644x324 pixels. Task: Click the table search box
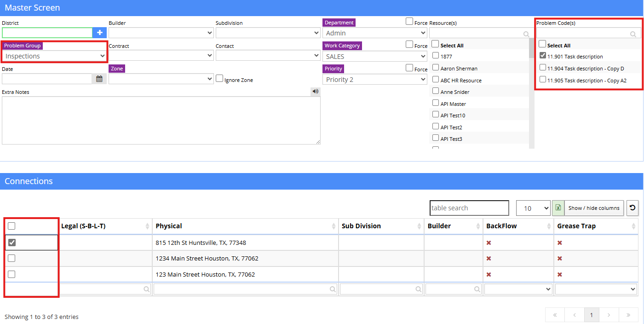tap(469, 208)
